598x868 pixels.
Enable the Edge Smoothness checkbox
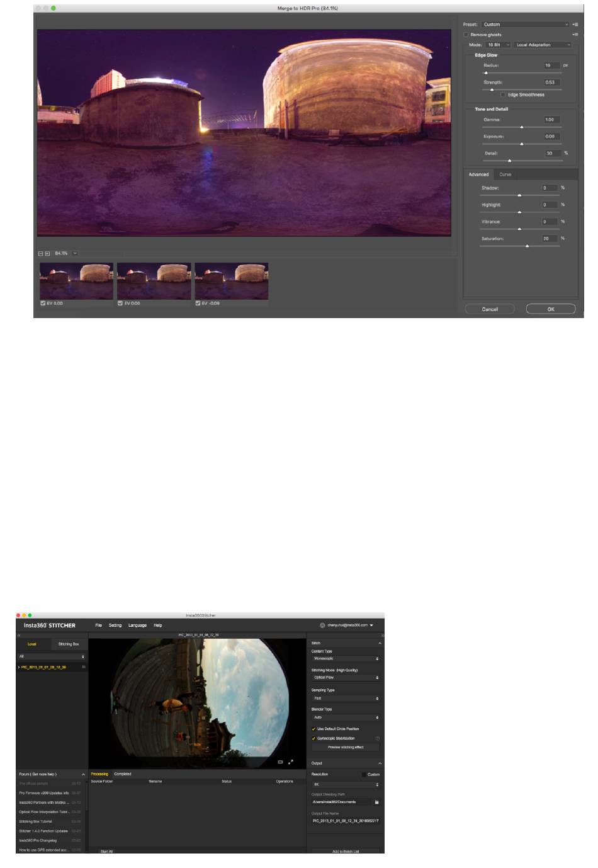tap(503, 94)
